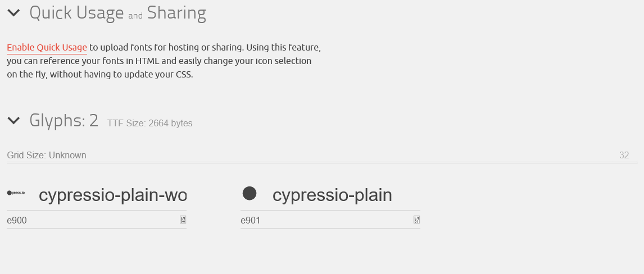
Task: Click the divider line beside Grid Size
Action: [337, 162]
